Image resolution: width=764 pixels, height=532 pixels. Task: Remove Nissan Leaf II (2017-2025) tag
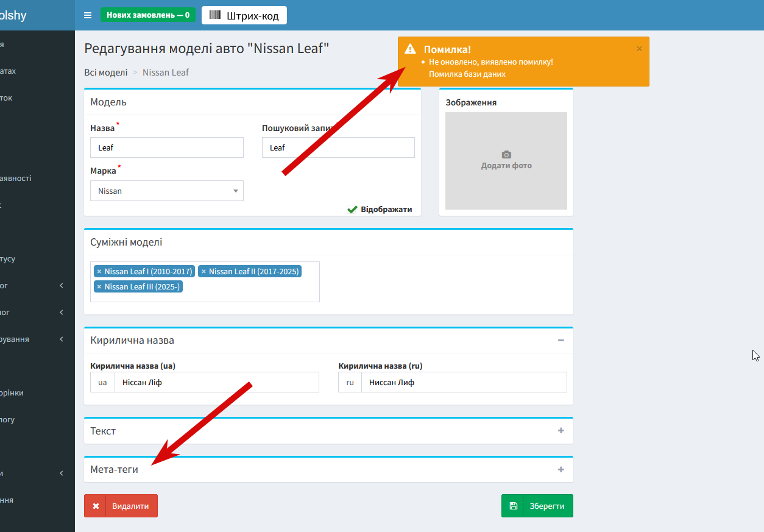(203, 272)
